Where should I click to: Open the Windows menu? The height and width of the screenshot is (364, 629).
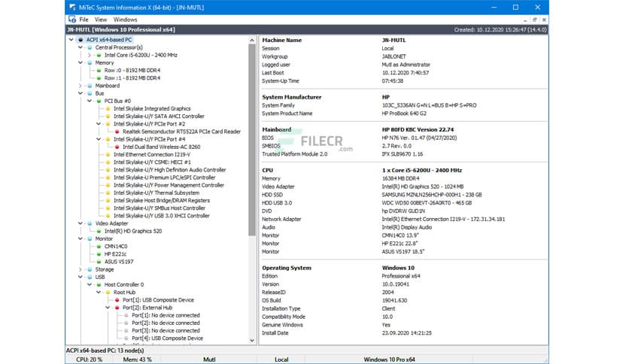[x=125, y=20]
